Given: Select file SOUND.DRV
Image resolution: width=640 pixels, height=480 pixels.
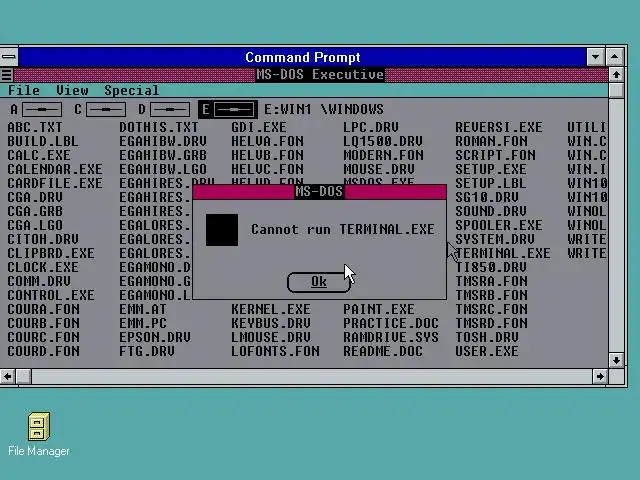Looking at the screenshot, I should pyautogui.click(x=491, y=211).
